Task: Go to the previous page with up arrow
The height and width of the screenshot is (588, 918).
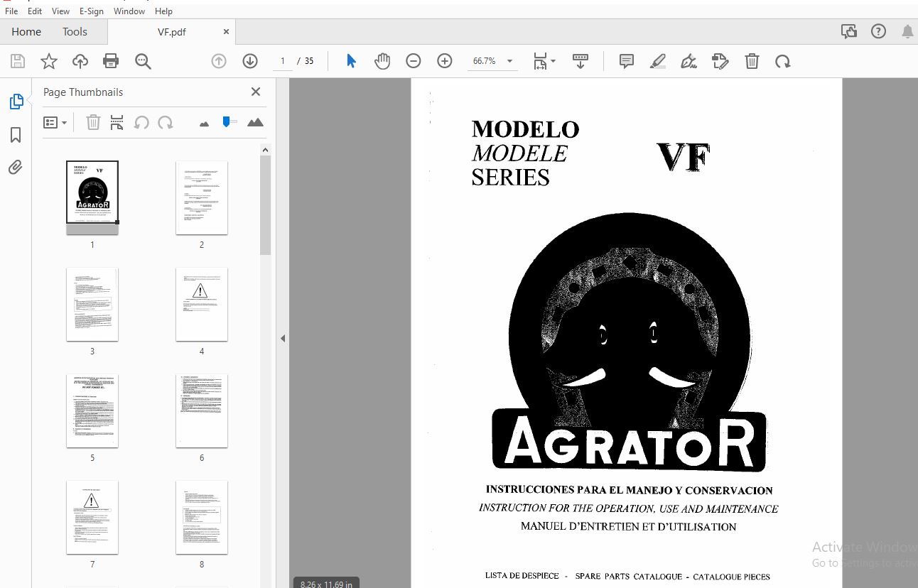Action: click(219, 61)
